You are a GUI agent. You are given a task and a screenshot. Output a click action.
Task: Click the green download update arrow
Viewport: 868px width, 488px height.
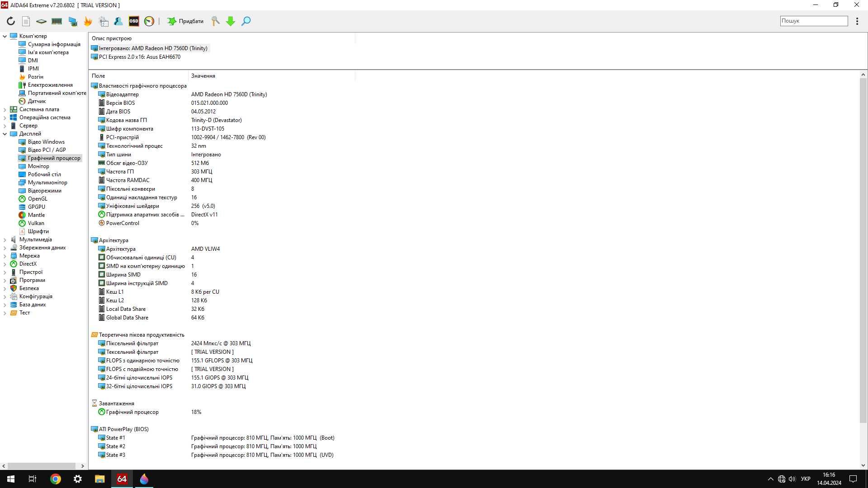coord(231,21)
